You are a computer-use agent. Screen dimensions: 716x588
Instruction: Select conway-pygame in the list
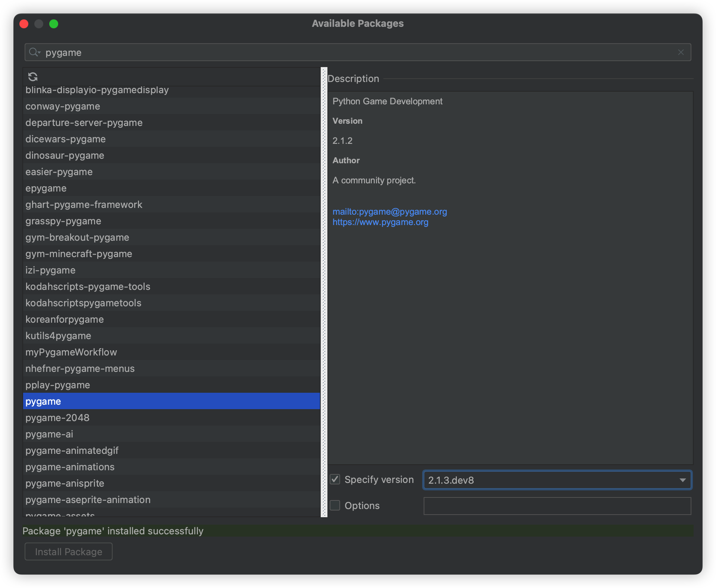pos(172,106)
